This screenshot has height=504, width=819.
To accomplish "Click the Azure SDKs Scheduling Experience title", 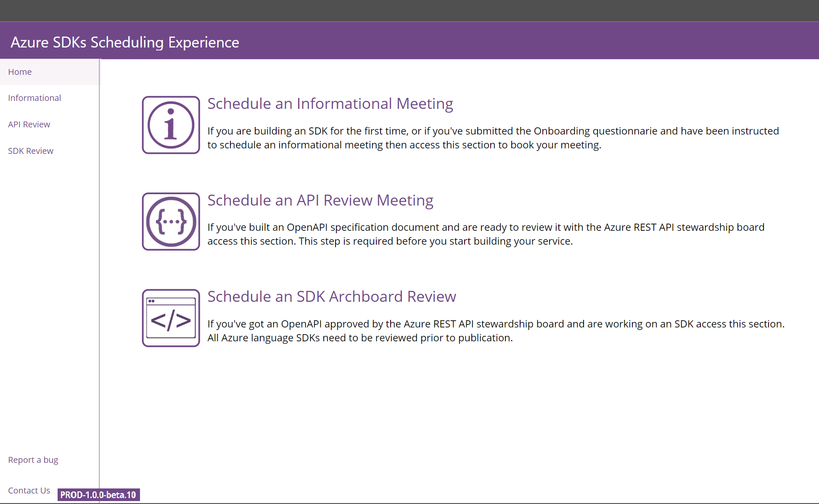I will [125, 42].
